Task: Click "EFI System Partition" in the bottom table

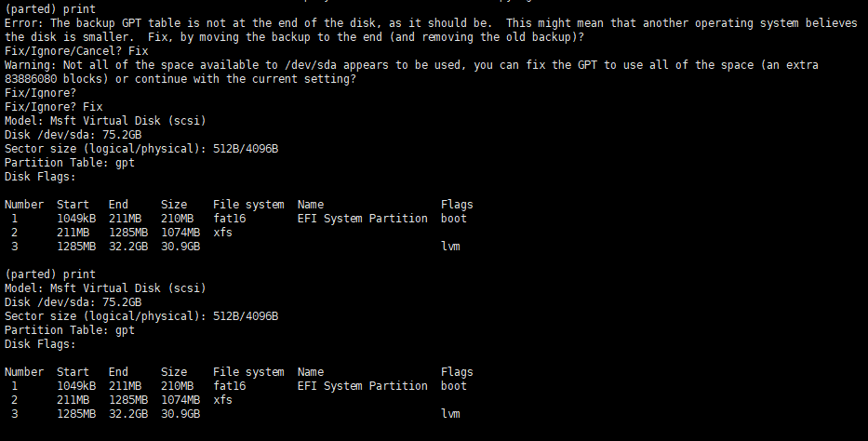Action: 363,386
